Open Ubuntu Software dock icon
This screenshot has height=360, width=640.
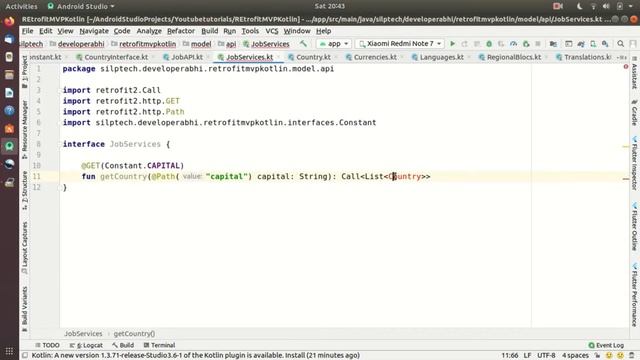coord(9,129)
